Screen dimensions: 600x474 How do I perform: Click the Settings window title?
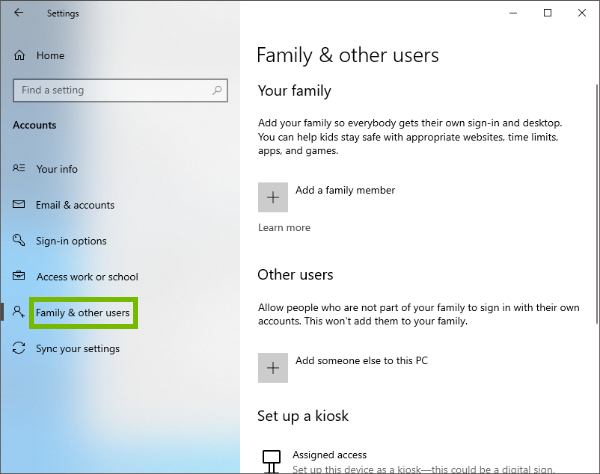coord(63,13)
